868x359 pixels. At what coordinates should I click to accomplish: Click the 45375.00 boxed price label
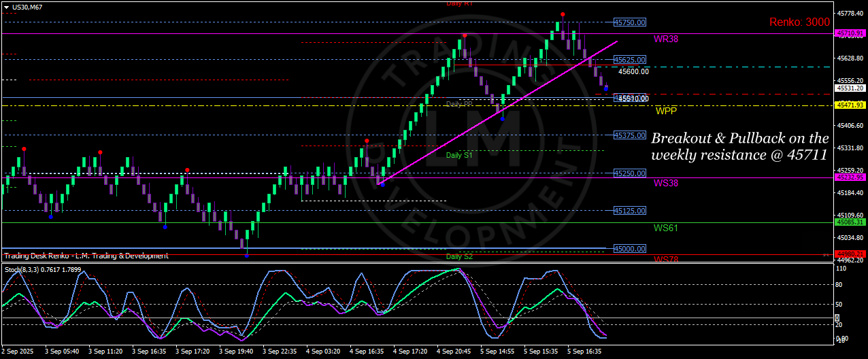click(629, 135)
